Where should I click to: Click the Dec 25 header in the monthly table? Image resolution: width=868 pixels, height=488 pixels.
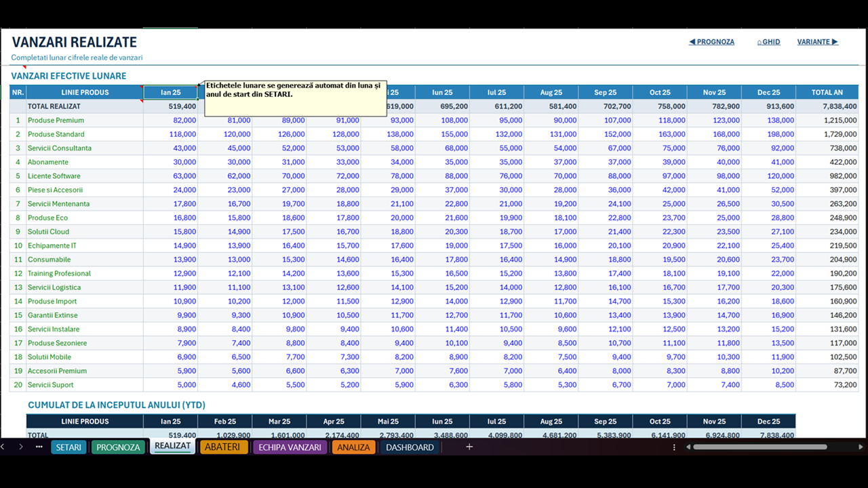point(768,92)
